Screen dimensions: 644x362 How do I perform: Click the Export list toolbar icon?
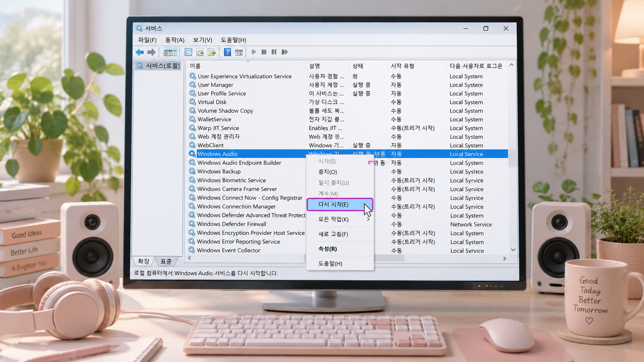pos(212,52)
